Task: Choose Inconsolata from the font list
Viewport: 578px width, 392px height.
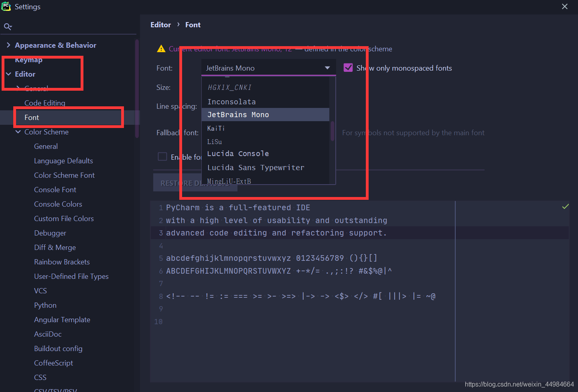Action: coord(265,102)
